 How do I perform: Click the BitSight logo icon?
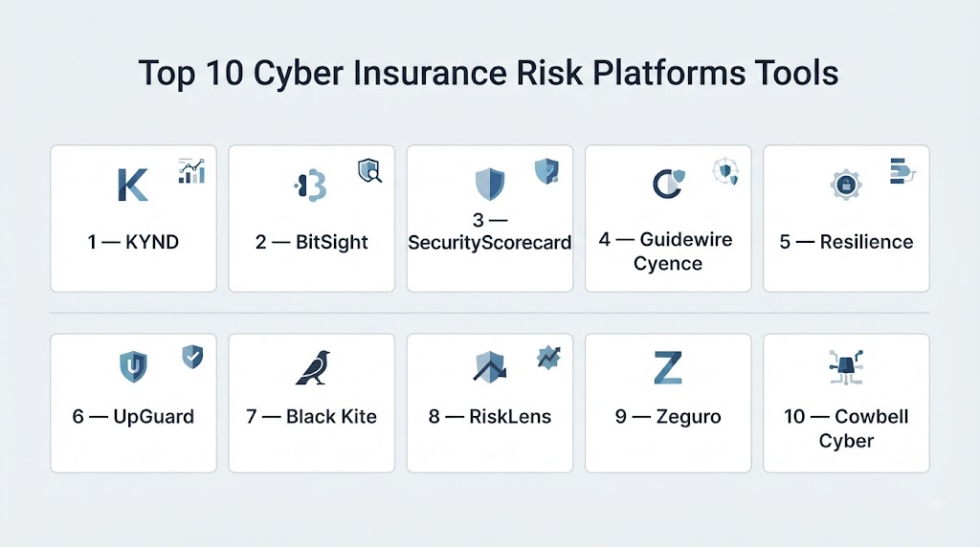(x=311, y=186)
